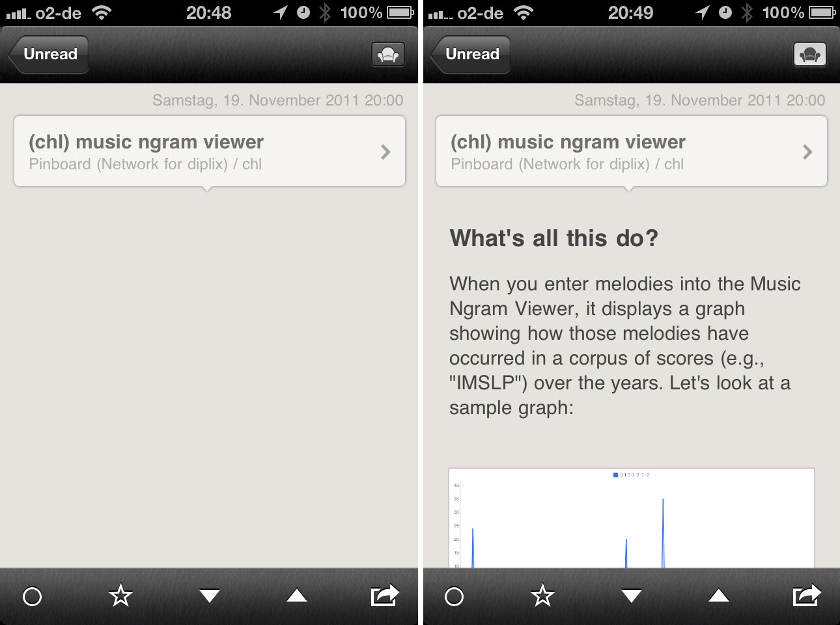Open '(chl) music ngram viewer' title, left screen
This screenshot has height=625, width=840.
146,142
